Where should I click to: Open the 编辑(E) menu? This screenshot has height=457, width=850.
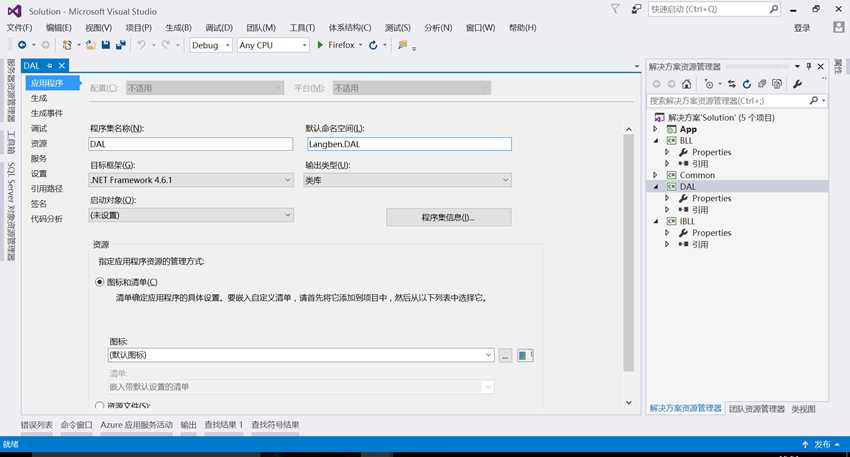[59, 28]
